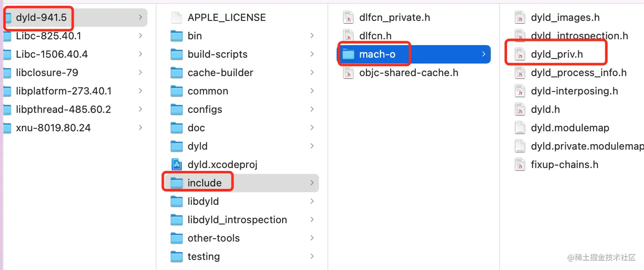Click the dyld.xcodeproj Xcode project icon
644x270 pixels.
click(176, 165)
